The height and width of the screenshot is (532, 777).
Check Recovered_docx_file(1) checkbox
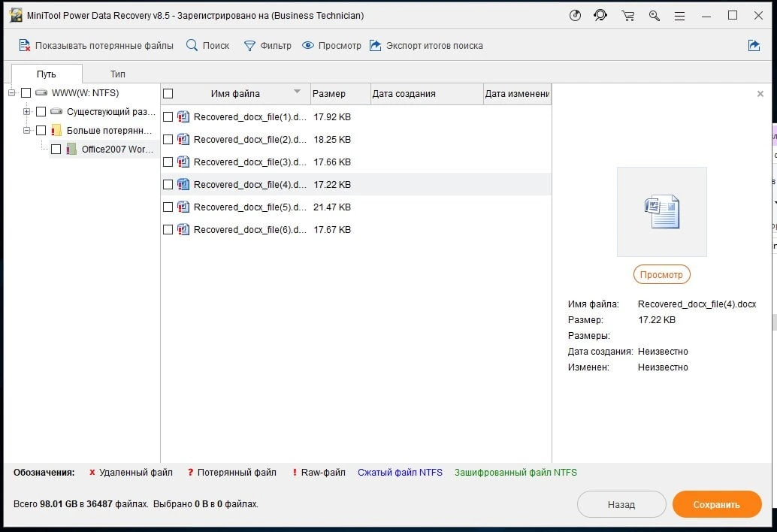coord(168,117)
